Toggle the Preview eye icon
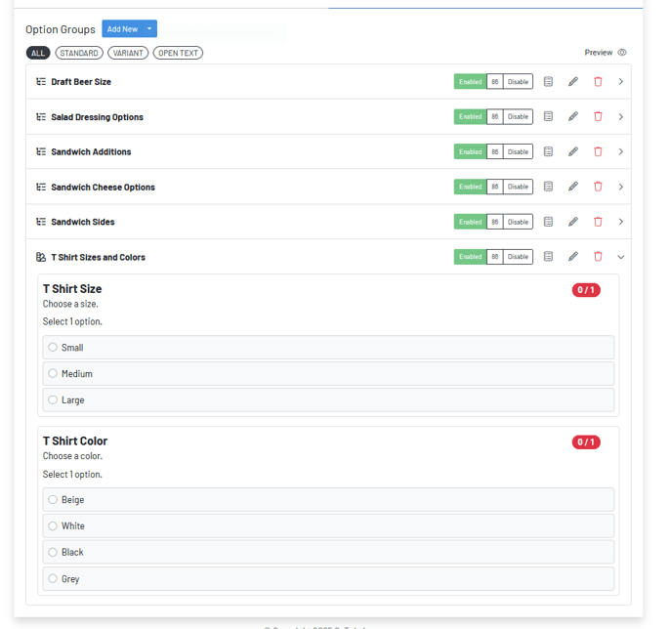This screenshot has height=629, width=672. click(622, 53)
